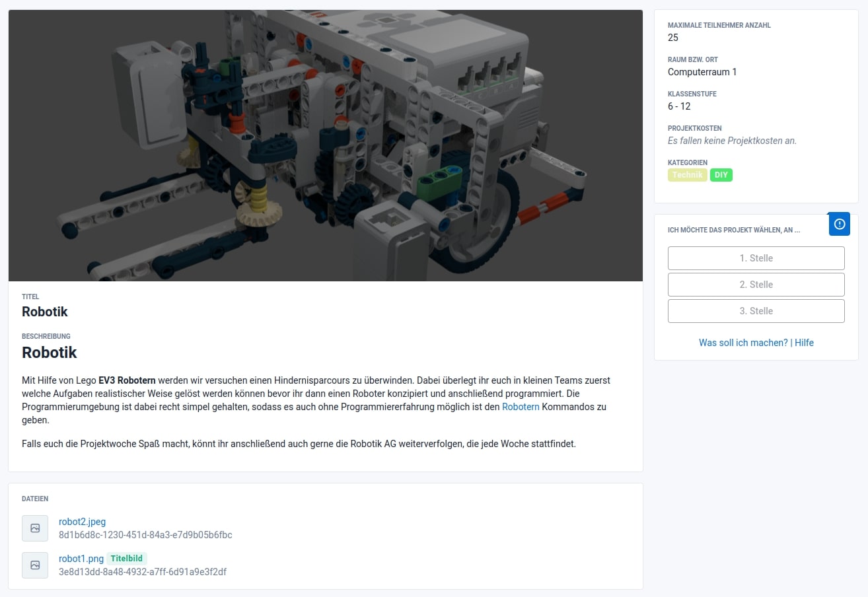Click the "Es fallen keine Projektkosten an." text
This screenshot has width=868, height=597.
732,141
